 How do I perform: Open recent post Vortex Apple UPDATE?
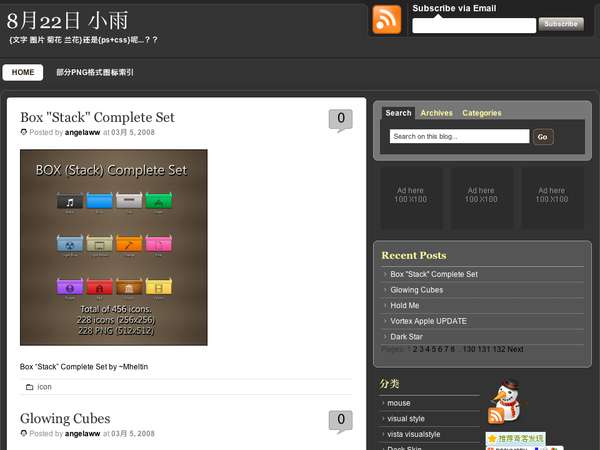click(429, 321)
